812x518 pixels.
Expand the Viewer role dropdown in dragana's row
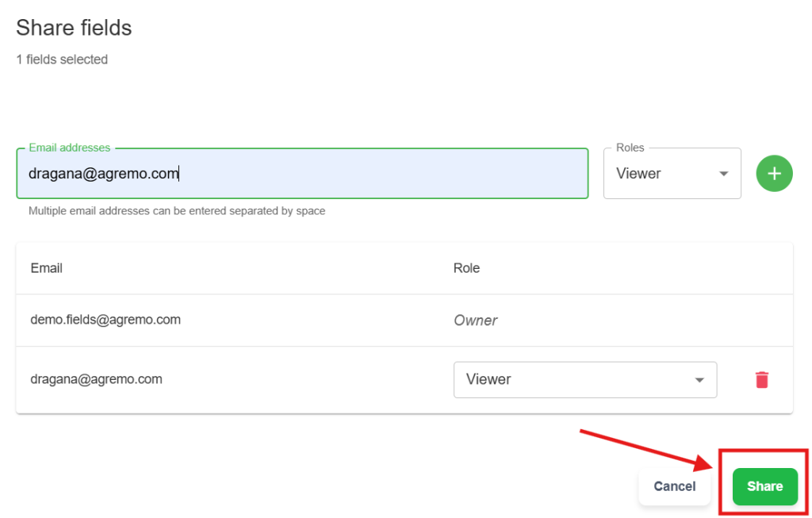(x=584, y=380)
